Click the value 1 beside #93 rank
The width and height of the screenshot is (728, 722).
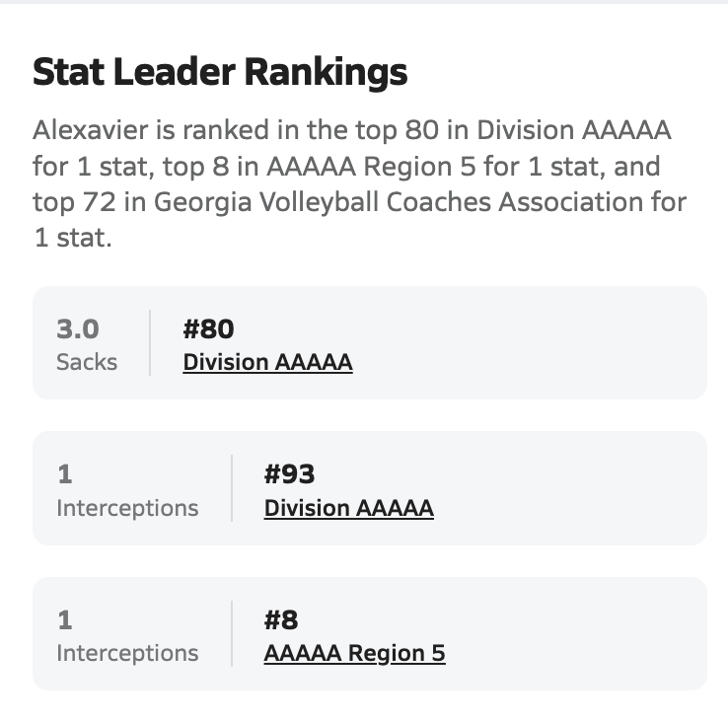click(x=65, y=474)
